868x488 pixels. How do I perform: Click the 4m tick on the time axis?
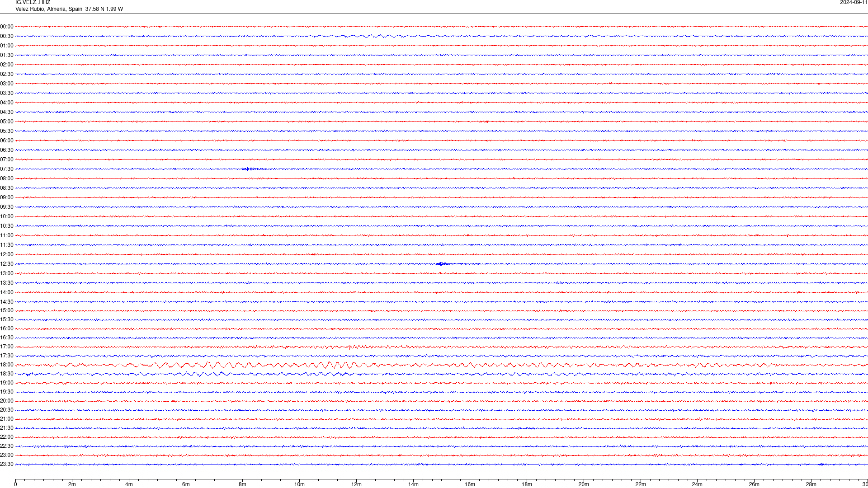click(x=129, y=484)
